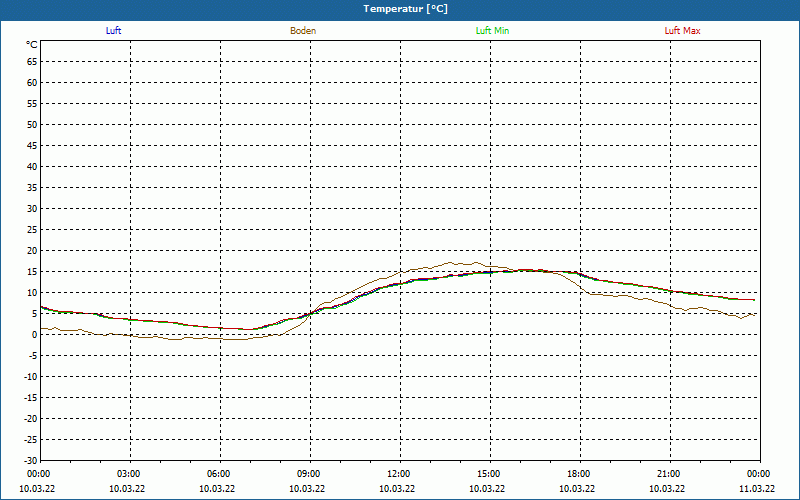
Task: Click the Temperatur [°C] chart title
Action: coord(406,9)
